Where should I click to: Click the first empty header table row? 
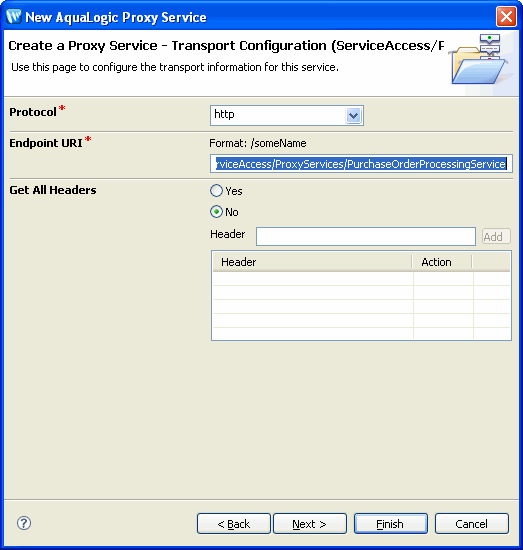[x=361, y=279]
